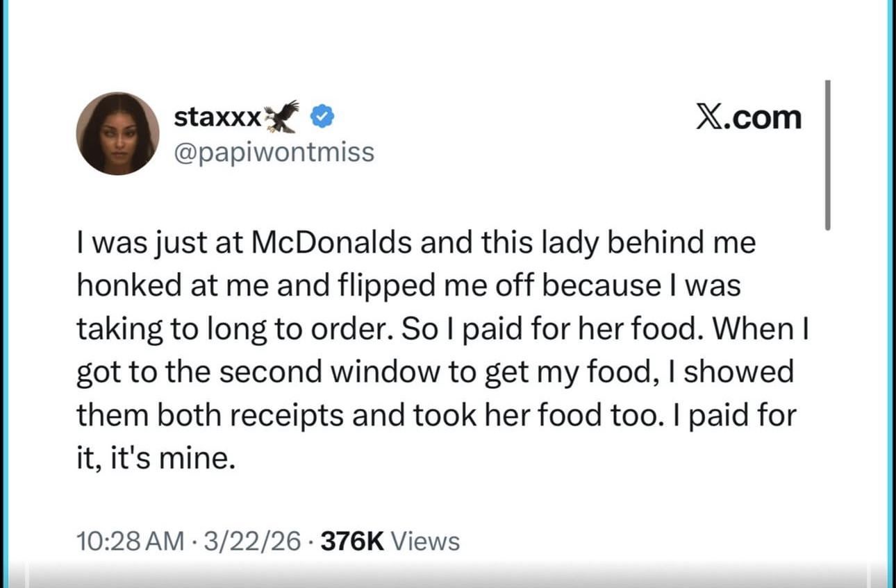The image size is (896, 588).
Task: Click the display name staxxx
Action: click(x=217, y=117)
